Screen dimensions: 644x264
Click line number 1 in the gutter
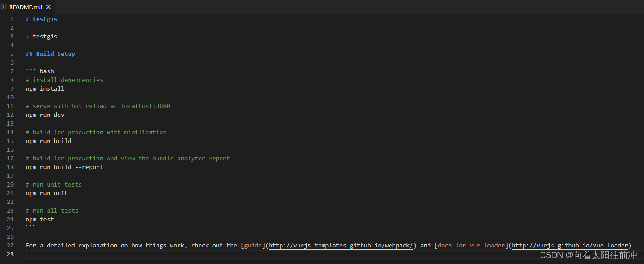pos(12,19)
